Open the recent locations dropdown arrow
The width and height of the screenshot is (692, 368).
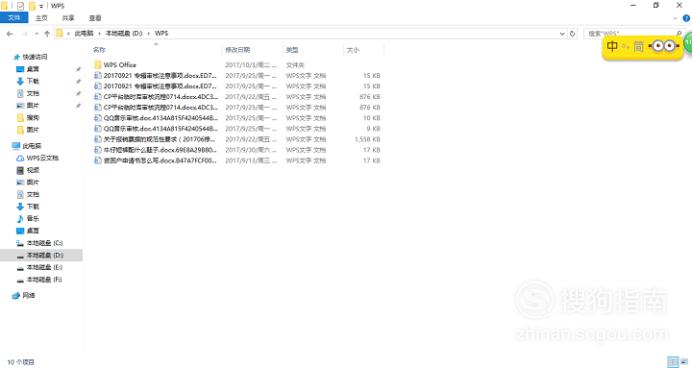pyautogui.click(x=36, y=34)
